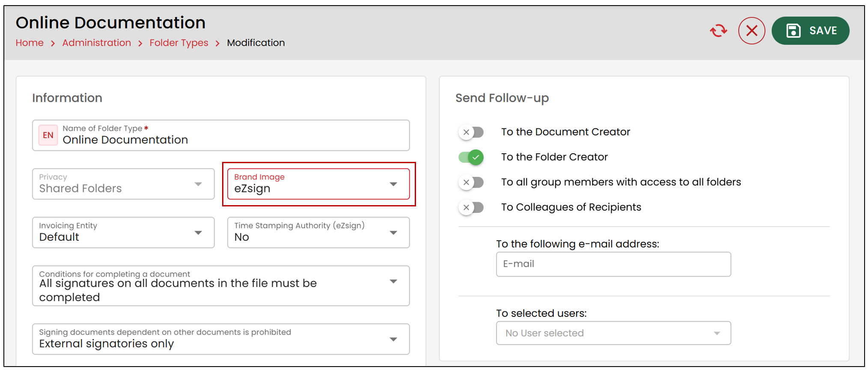Open Administration breadcrumb link

(x=97, y=43)
